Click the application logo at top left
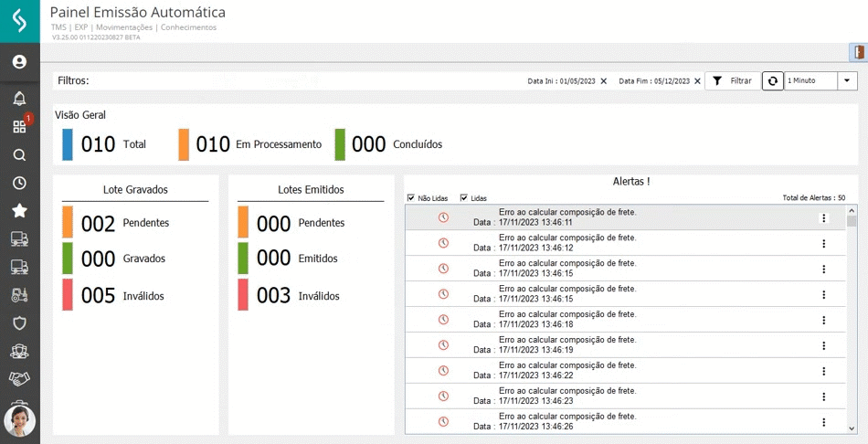Viewport: 868px width, 444px height. (x=19, y=21)
